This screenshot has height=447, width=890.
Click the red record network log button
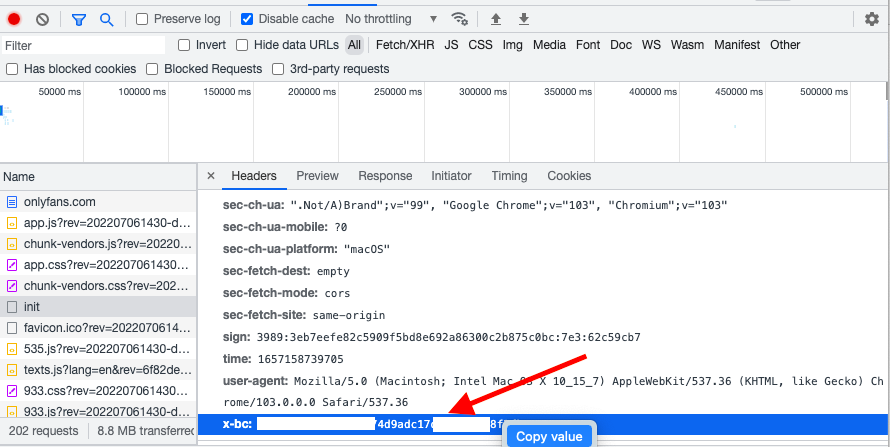(x=15, y=19)
